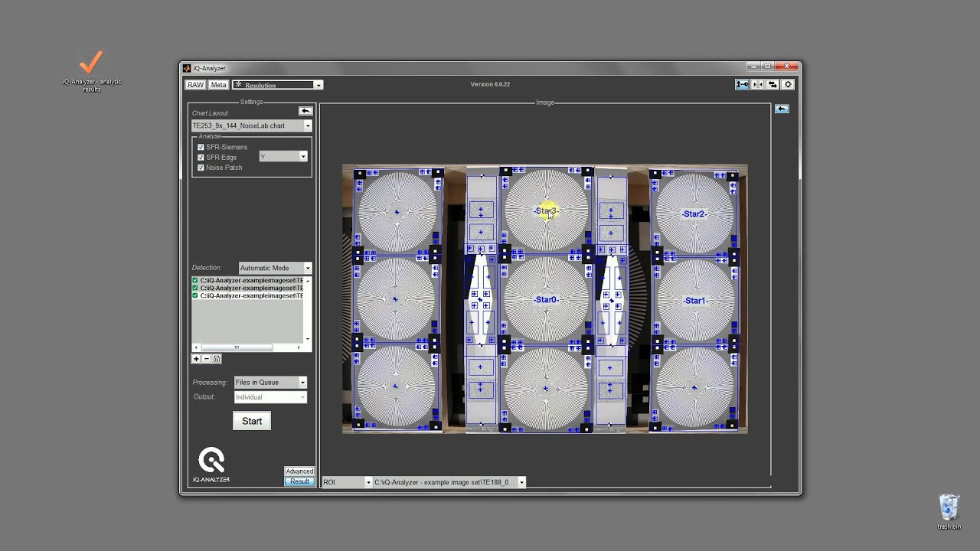This screenshot has height=551, width=980.
Task: Click the Chart Layout label
Action: tap(210, 113)
